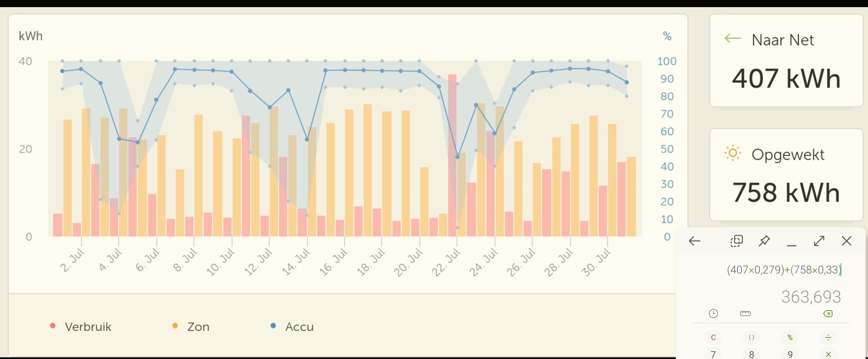Open calculator history clock icon
This screenshot has height=359, width=868.
point(713,314)
